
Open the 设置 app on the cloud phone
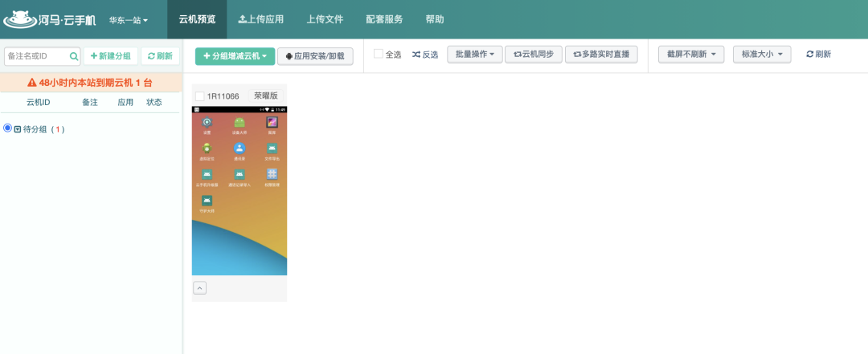tap(207, 122)
